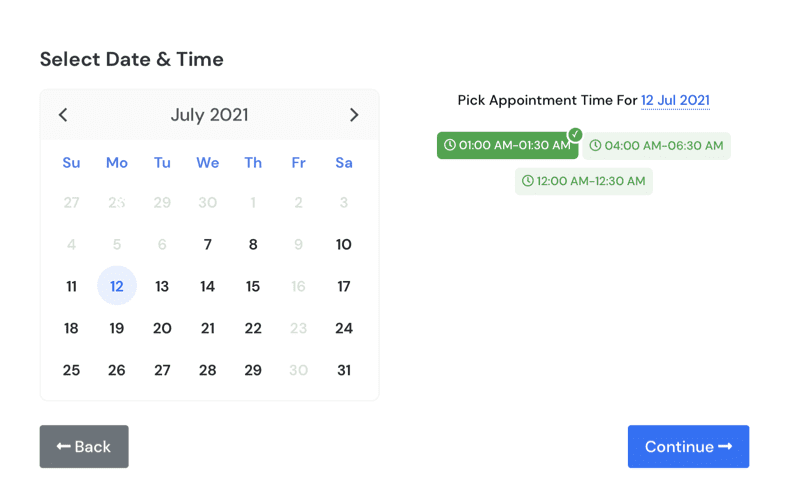
Task: Choose July 31 calendar date
Action: click(x=344, y=371)
